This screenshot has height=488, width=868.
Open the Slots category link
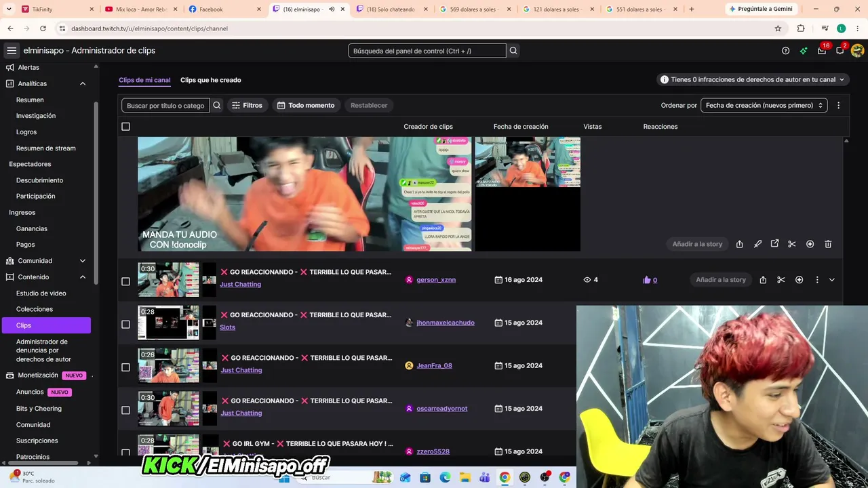(227, 327)
